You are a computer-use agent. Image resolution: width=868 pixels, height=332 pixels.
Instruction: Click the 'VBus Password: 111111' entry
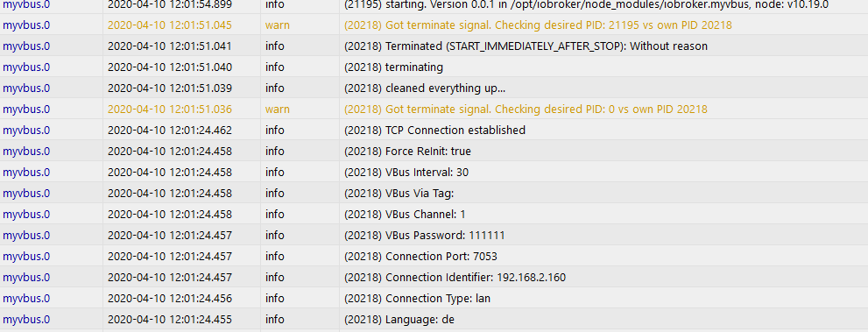pyautogui.click(x=424, y=235)
